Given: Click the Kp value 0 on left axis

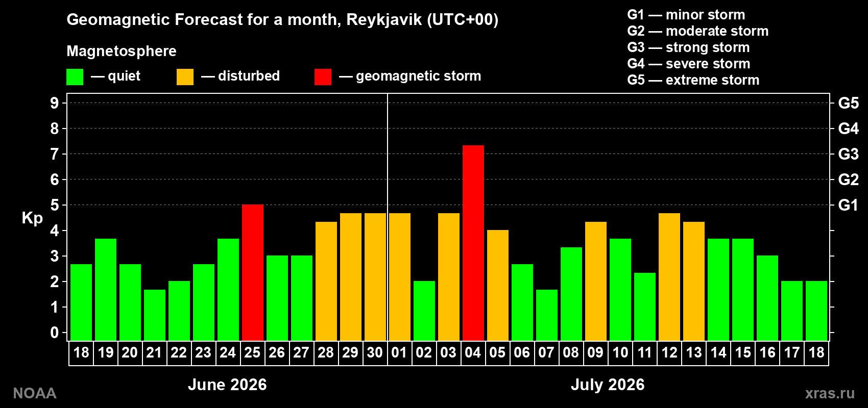Looking at the screenshot, I should point(55,333).
